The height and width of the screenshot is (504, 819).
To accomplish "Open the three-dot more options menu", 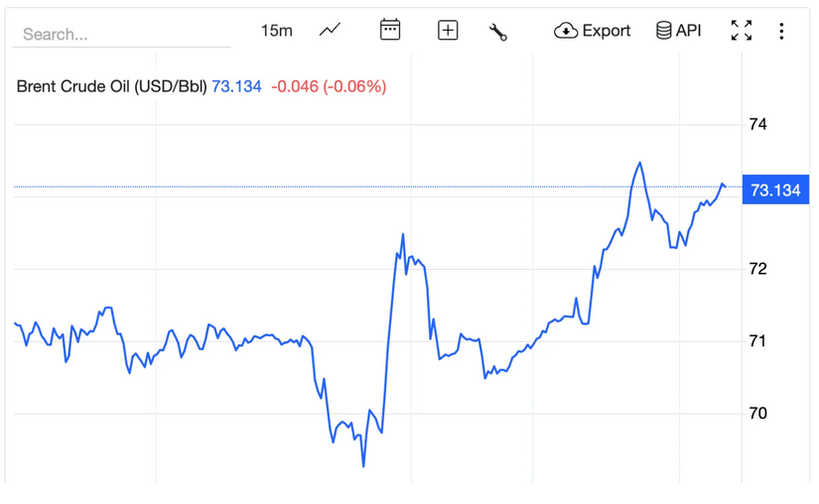I will point(781,32).
